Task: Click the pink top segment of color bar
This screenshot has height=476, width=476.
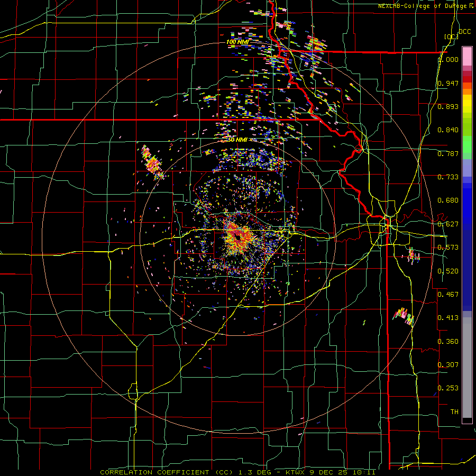Action: (467, 56)
